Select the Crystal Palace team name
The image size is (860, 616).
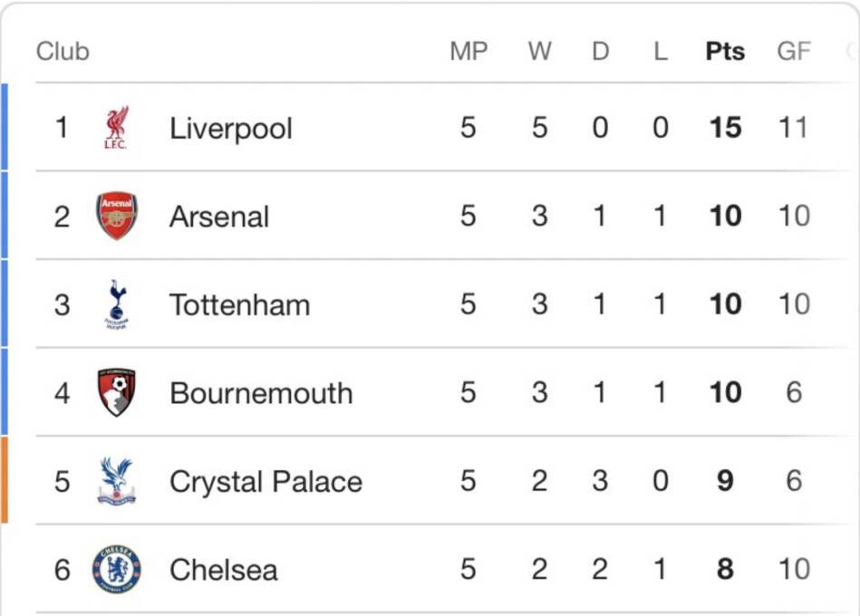266,481
